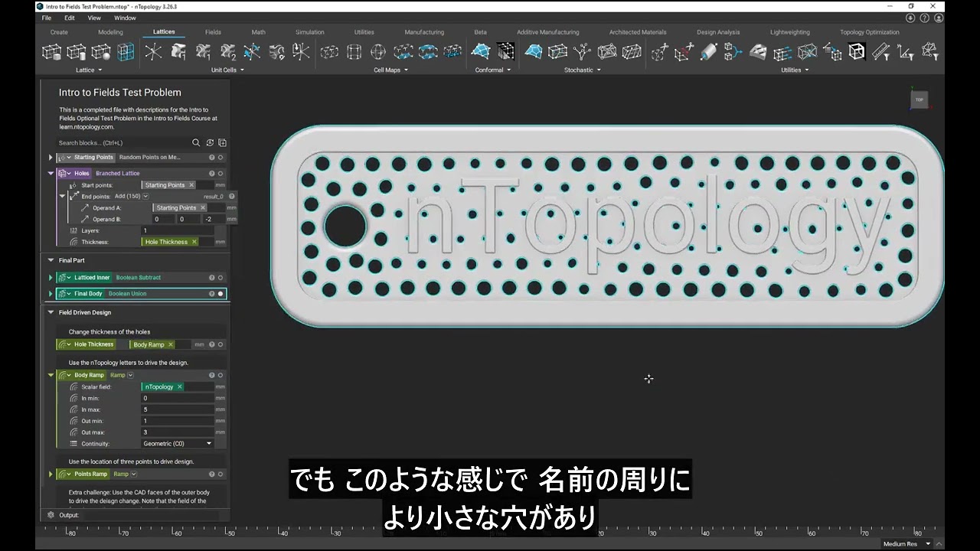Open the Continuity dropdown
This screenshot has height=551, width=980.
tap(178, 444)
